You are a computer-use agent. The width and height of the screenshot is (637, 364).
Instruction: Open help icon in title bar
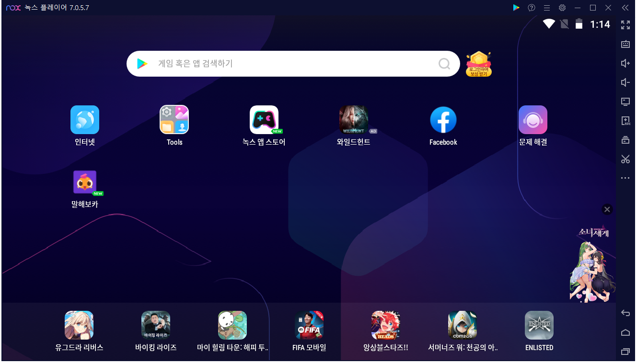[532, 8]
